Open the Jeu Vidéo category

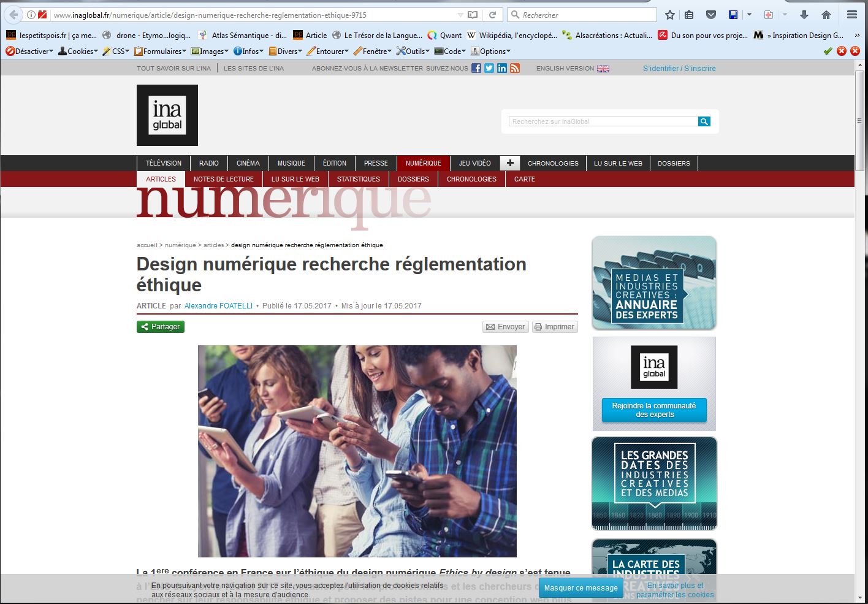[x=475, y=163]
